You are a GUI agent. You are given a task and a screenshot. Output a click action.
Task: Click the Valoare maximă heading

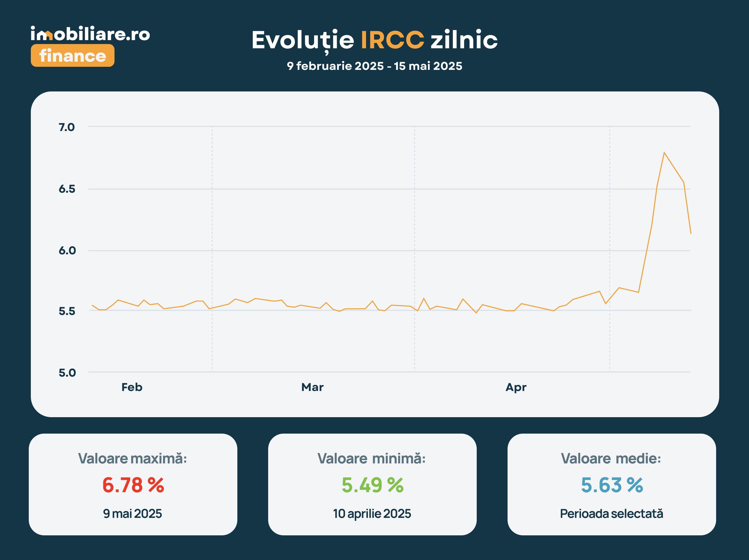[x=132, y=459]
